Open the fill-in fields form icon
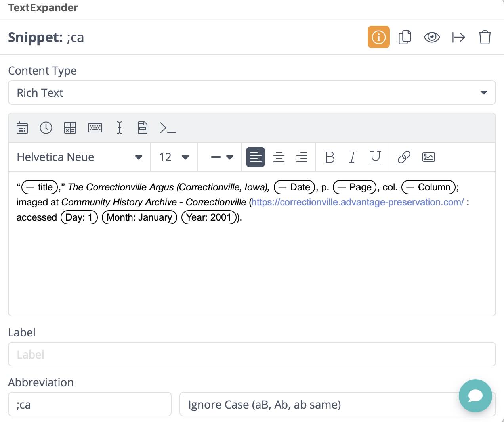 142,128
